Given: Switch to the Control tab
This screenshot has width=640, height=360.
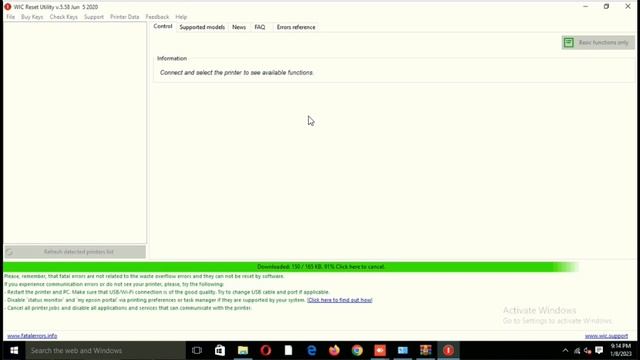Looking at the screenshot, I should point(163,27).
